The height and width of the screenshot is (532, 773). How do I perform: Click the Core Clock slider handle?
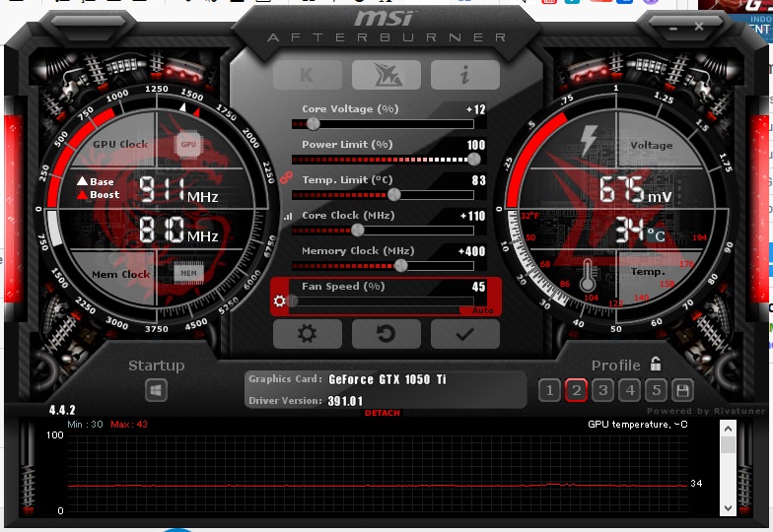point(357,230)
